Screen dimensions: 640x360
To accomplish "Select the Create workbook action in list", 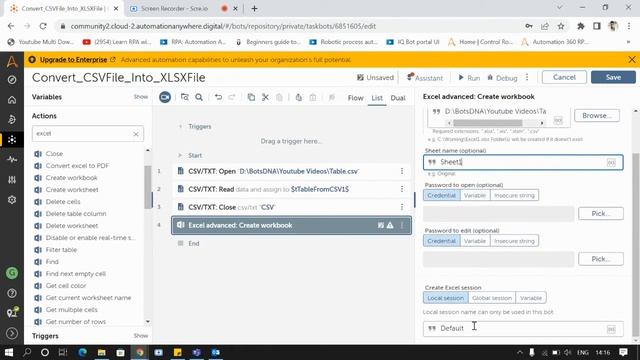I will pos(71,178).
